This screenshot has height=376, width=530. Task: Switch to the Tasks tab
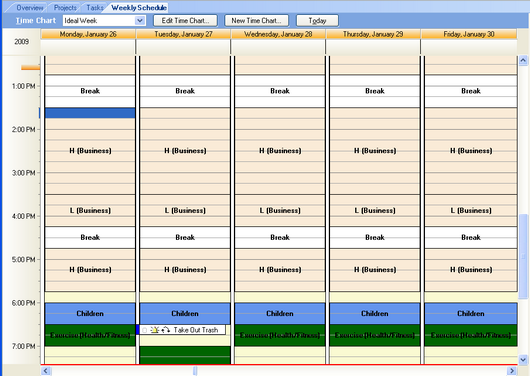[x=95, y=7]
